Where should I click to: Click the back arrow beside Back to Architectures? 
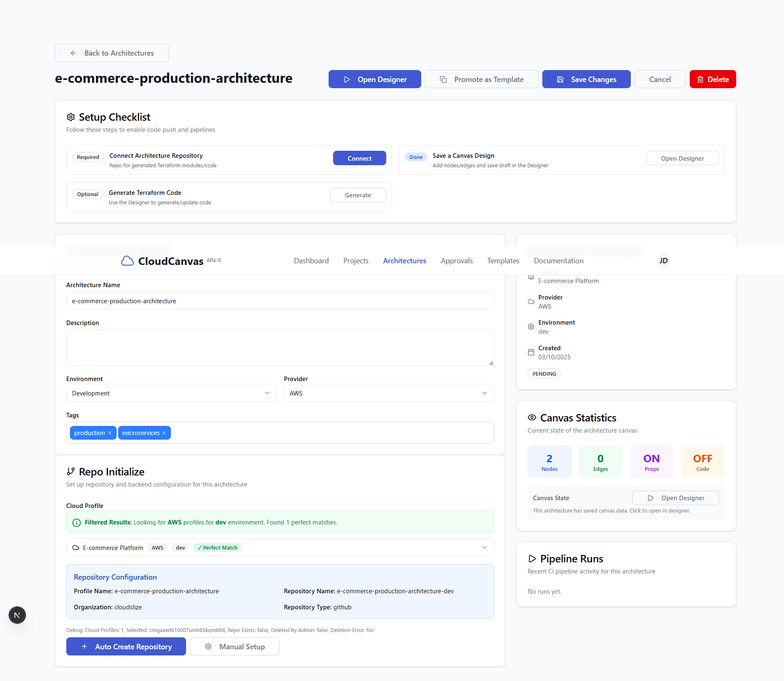[x=73, y=53]
